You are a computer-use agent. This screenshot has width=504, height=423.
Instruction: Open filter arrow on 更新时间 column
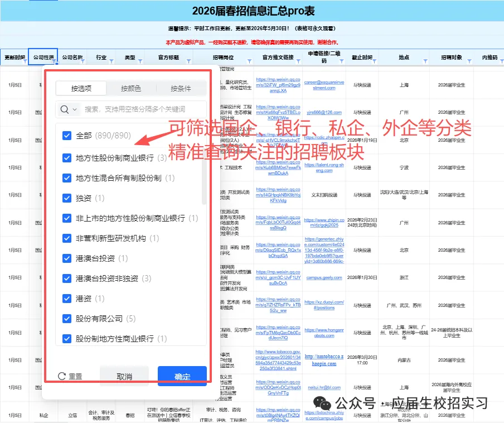pyautogui.click(x=25, y=61)
